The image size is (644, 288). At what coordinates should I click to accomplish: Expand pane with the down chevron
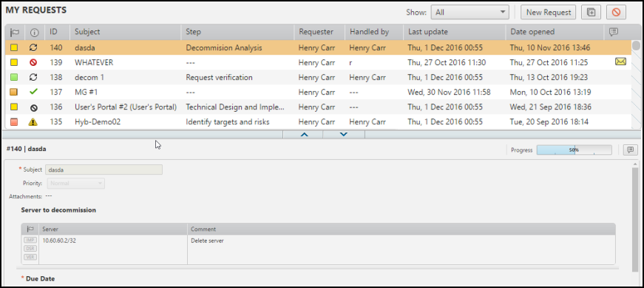tap(344, 134)
